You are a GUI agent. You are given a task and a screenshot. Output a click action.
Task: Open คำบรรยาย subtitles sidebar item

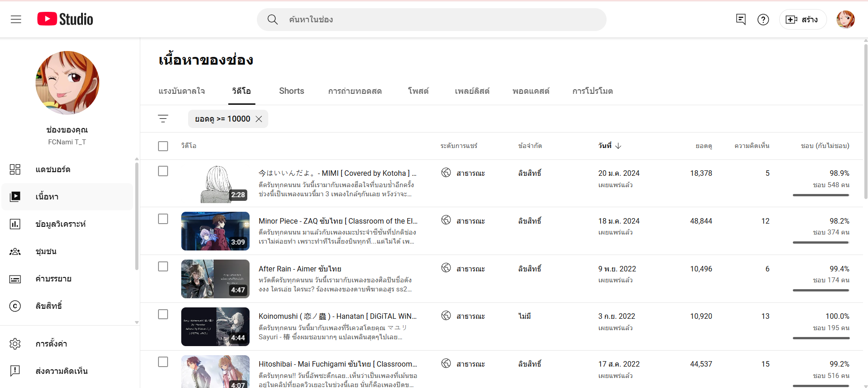click(x=67, y=279)
